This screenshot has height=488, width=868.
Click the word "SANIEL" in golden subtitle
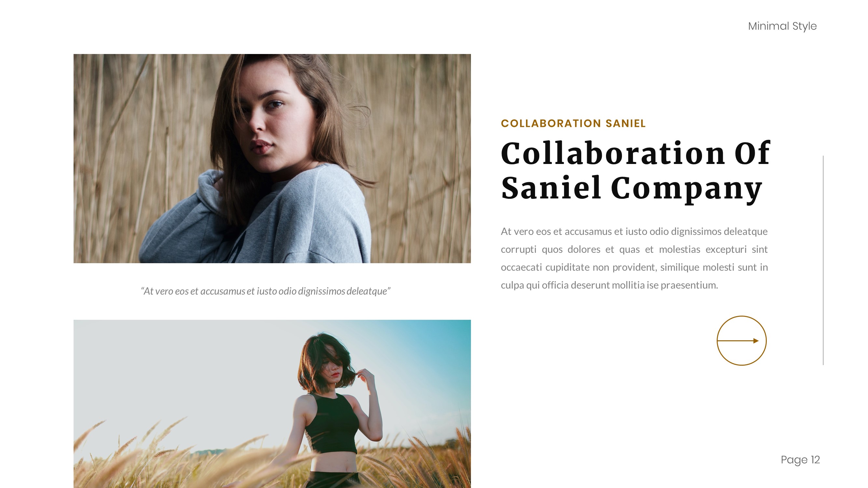(x=626, y=123)
